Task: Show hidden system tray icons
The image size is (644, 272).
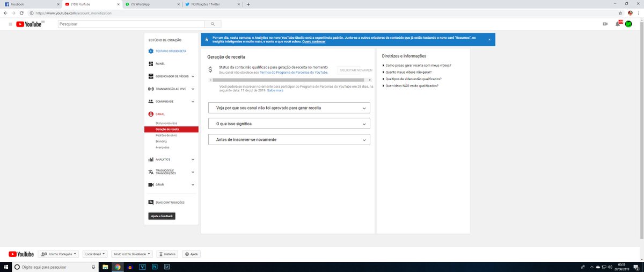Action: click(591, 267)
